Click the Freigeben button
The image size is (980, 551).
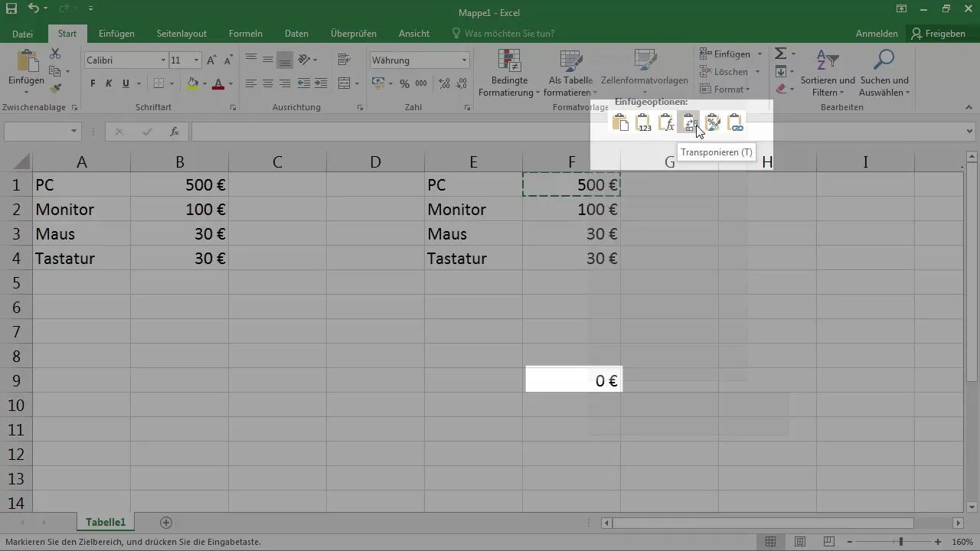pos(938,34)
